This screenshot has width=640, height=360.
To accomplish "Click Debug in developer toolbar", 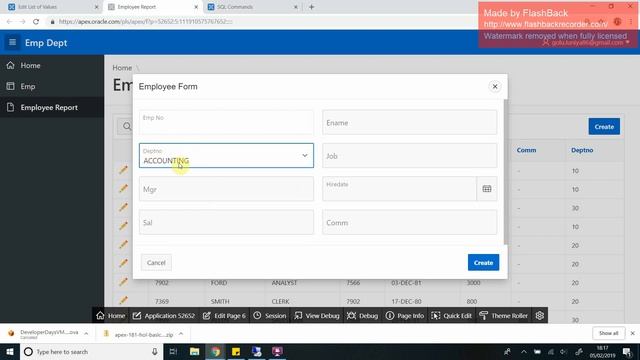I will [362, 316].
